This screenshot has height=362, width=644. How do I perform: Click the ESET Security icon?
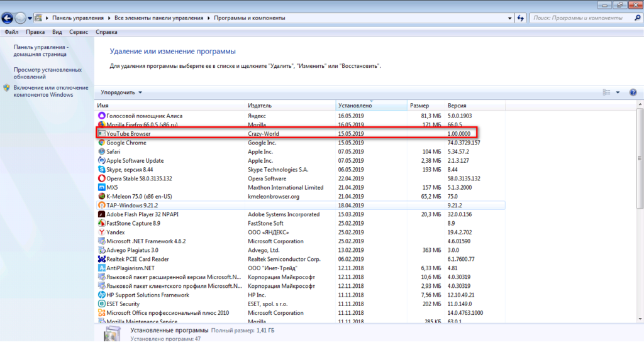click(101, 304)
